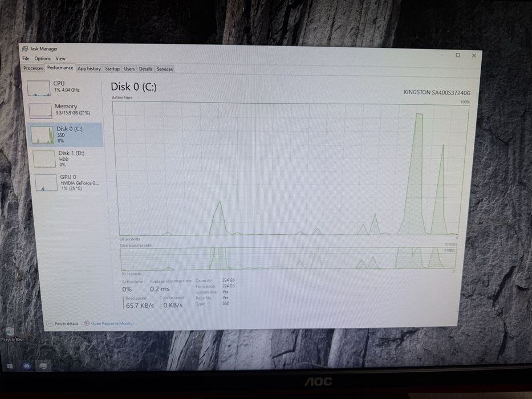The height and width of the screenshot is (399, 532).
Task: Select GPU 0 in sidebar
Action: (68, 182)
